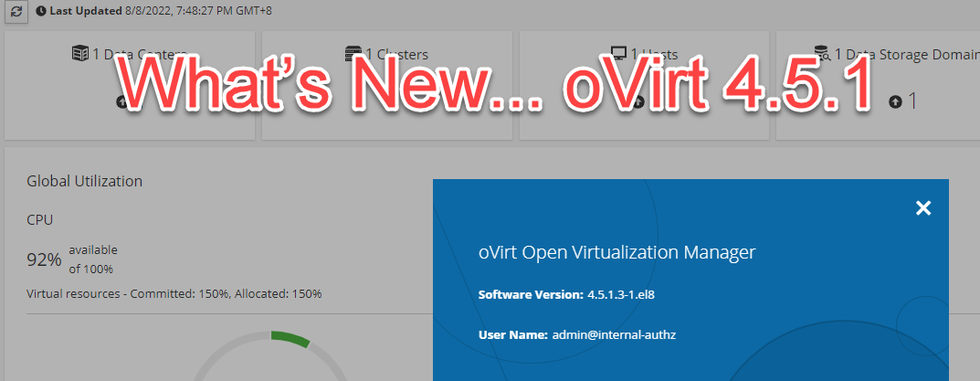This screenshot has height=381, width=980.
Task: Click the CPU label
Action: click(x=39, y=219)
